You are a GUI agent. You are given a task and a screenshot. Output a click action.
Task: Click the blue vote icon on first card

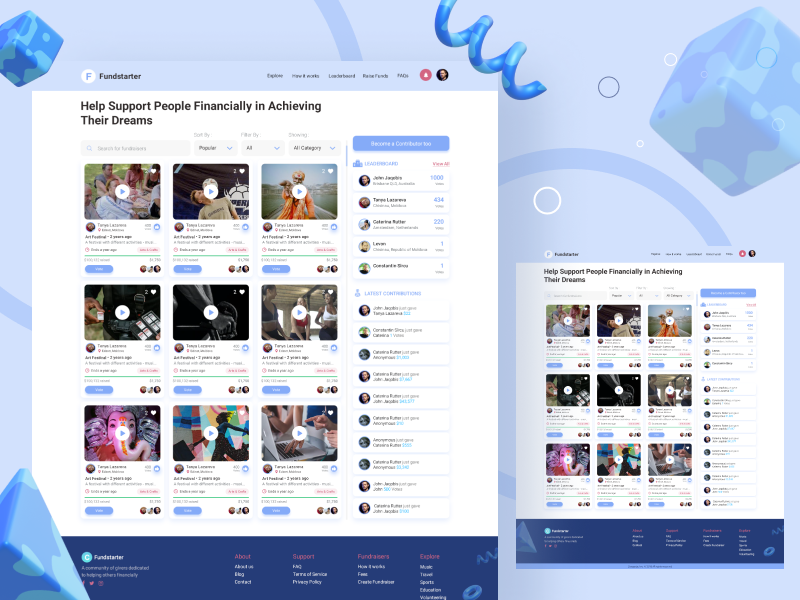(x=157, y=227)
